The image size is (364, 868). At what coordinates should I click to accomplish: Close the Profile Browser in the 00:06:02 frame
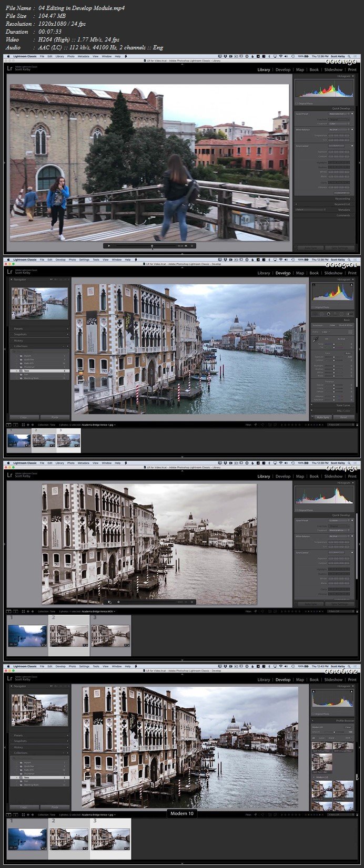(348, 727)
